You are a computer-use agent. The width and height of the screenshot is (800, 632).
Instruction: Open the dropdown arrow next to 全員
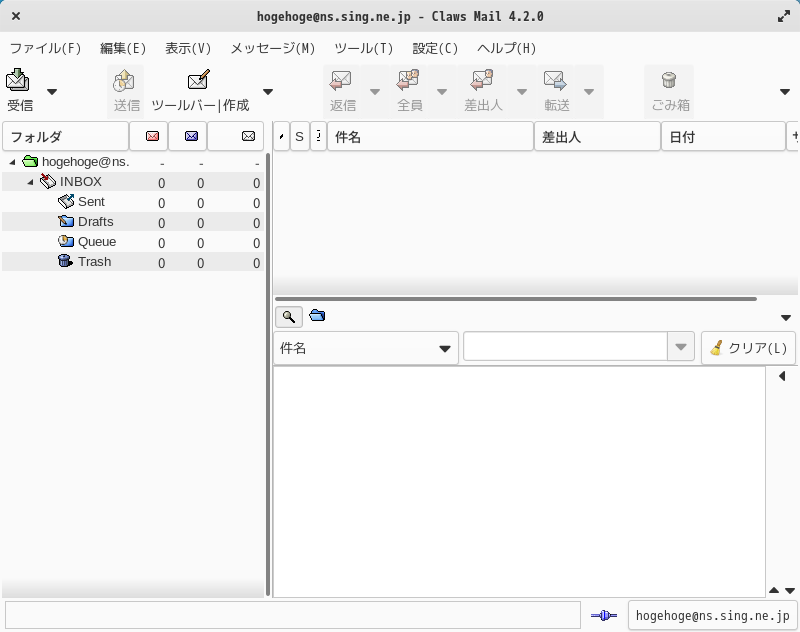(442, 92)
